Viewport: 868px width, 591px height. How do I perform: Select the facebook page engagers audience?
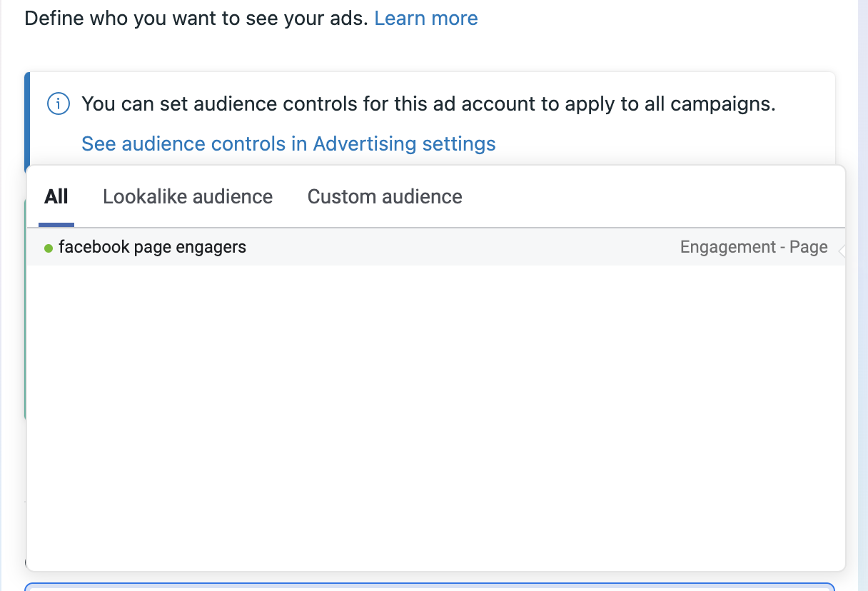152,248
